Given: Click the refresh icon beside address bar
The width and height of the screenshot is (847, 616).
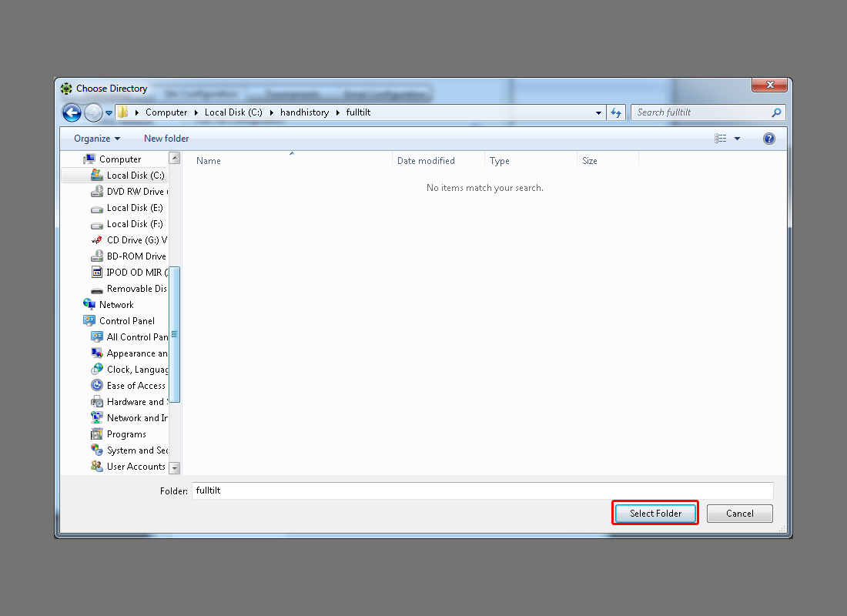Looking at the screenshot, I should (615, 112).
